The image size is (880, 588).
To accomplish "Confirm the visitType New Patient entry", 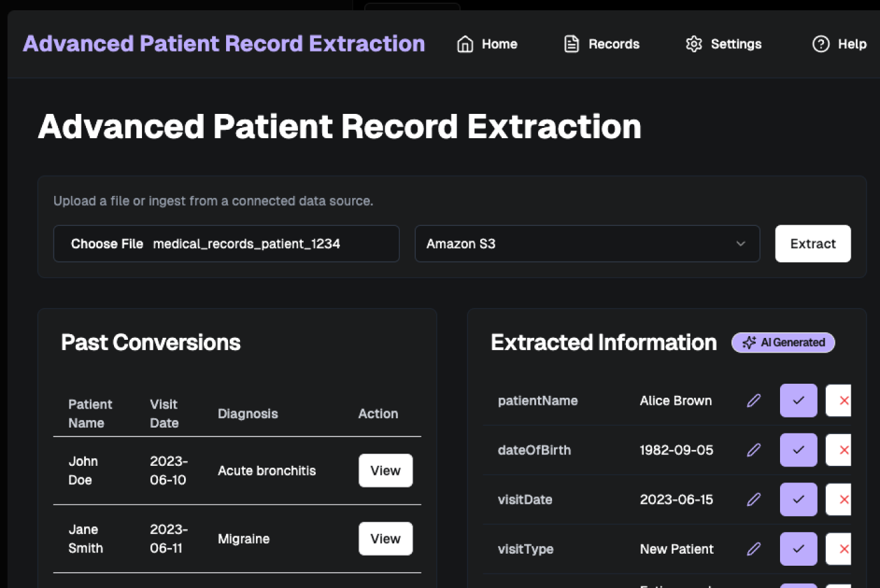I will (798, 549).
